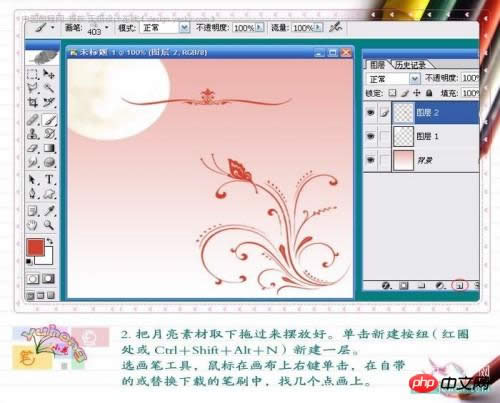Select the Eyedropper tool
This screenshot has width=500, height=403.
pyautogui.click(x=49, y=211)
